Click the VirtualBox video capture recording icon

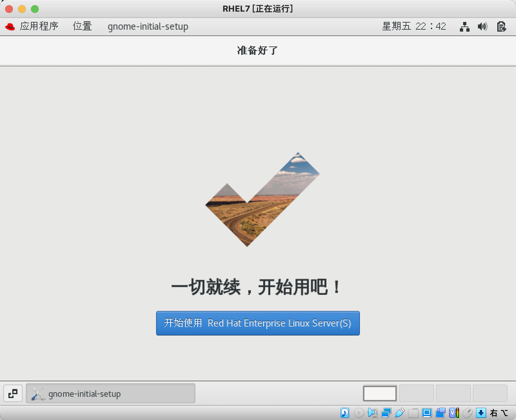[440, 413]
